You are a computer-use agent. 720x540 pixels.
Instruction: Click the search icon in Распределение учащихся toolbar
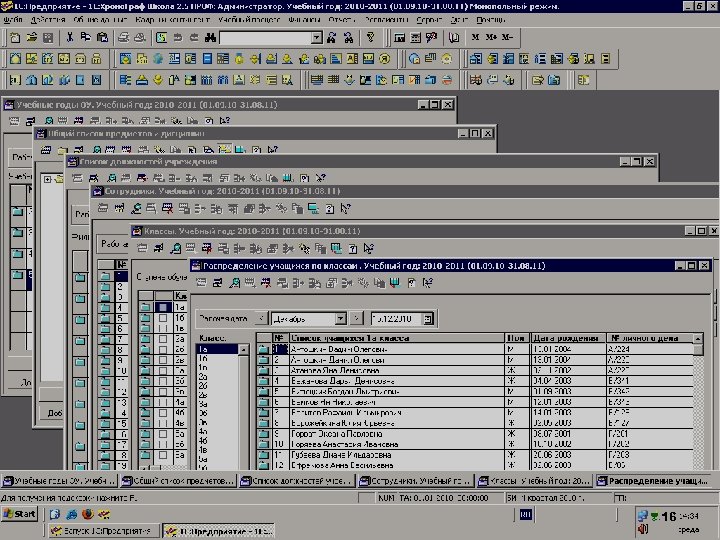pyautogui.click(x=235, y=283)
